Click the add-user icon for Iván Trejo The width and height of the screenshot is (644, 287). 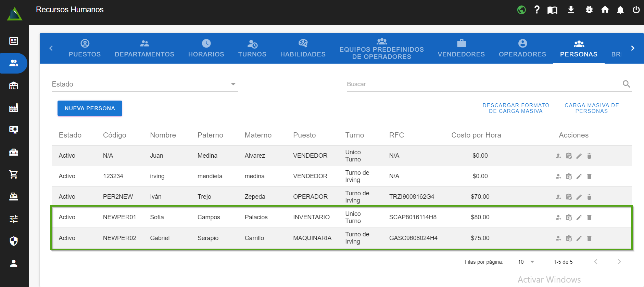point(558,197)
